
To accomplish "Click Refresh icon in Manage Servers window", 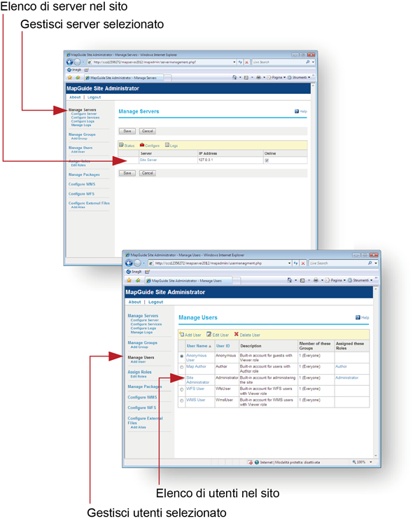I will (x=240, y=62).
